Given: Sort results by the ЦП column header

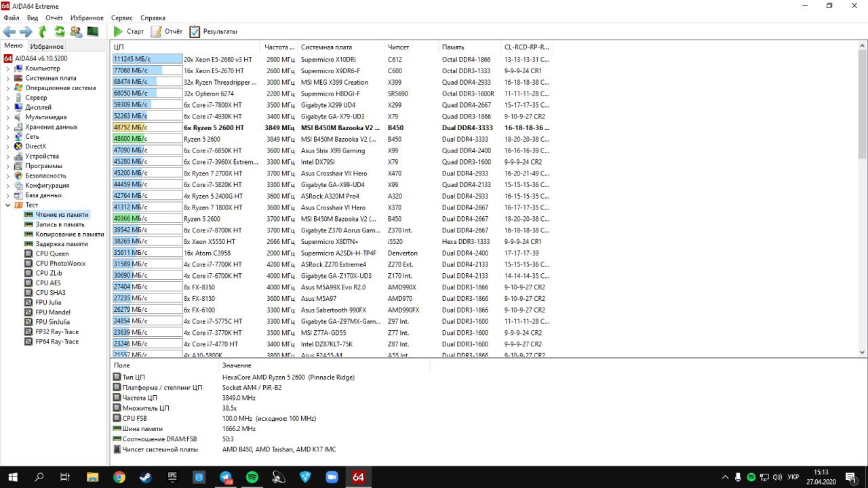Looking at the screenshot, I should point(186,47).
